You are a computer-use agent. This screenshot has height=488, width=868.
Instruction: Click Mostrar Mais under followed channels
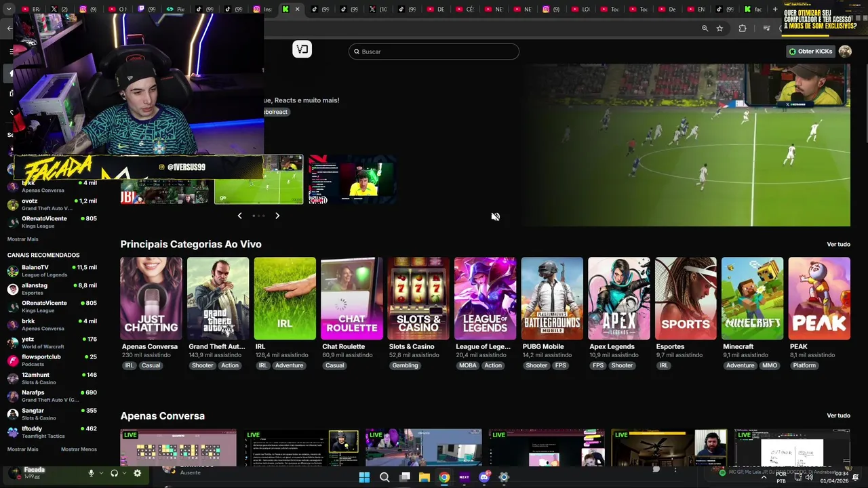click(23, 239)
